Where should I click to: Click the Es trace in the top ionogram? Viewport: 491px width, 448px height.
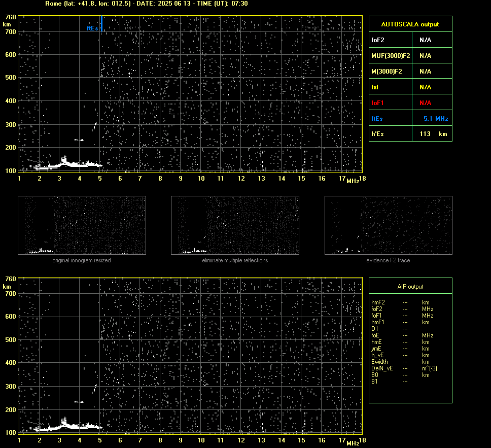(67, 164)
